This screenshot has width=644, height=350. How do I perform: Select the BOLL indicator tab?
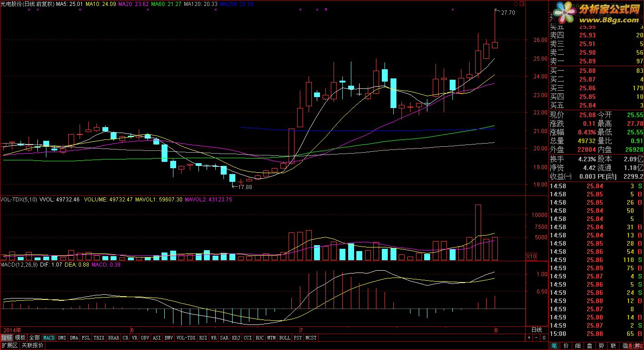point(284,338)
